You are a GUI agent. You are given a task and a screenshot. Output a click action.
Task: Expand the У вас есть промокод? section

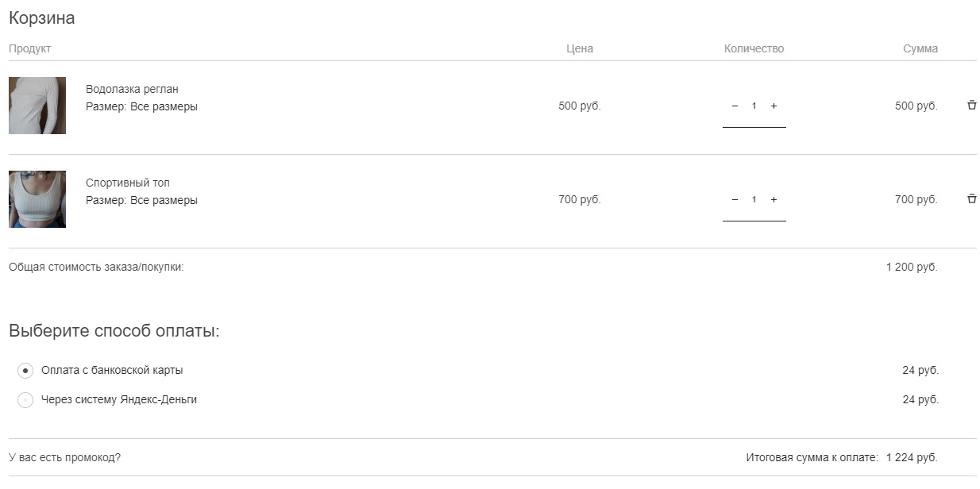pyautogui.click(x=64, y=457)
